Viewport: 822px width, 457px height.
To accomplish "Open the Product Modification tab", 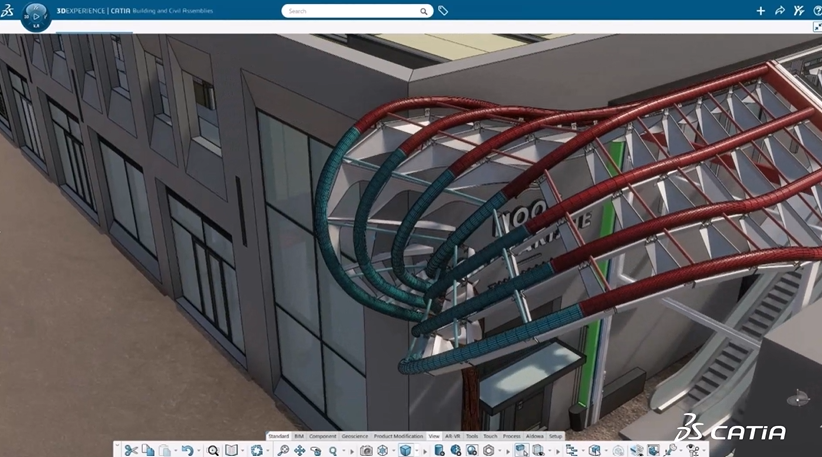I will click(398, 436).
